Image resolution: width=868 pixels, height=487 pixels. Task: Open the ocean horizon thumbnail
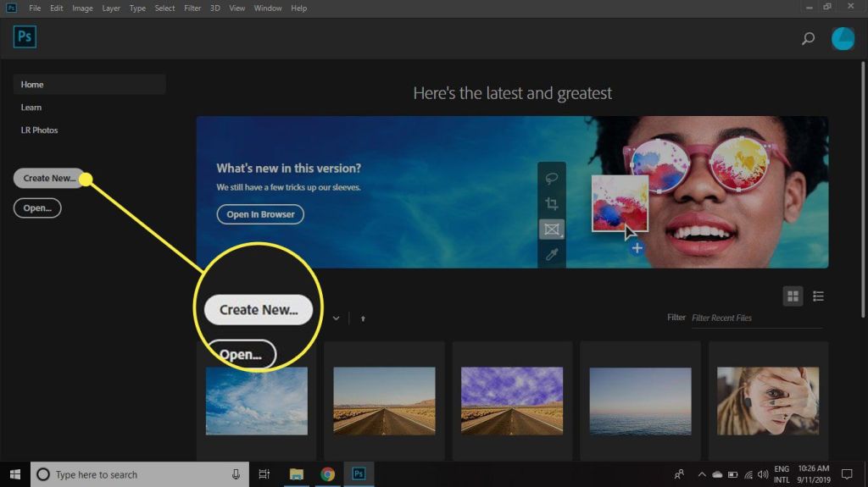click(640, 400)
